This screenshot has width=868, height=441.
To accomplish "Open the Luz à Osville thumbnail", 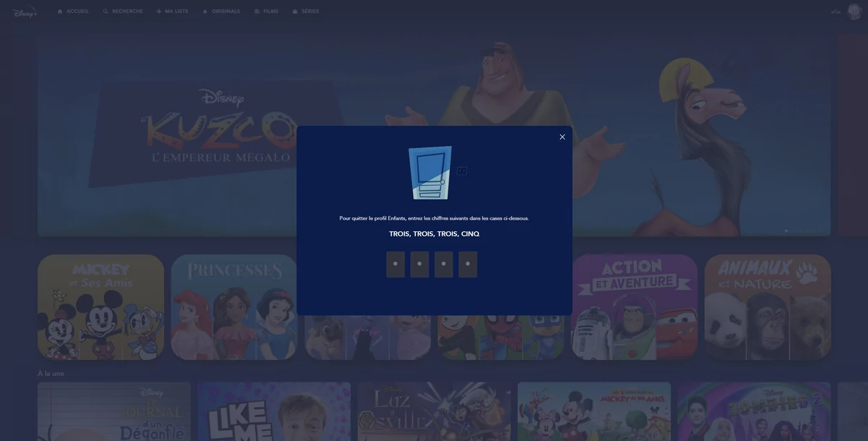I will 434,411.
